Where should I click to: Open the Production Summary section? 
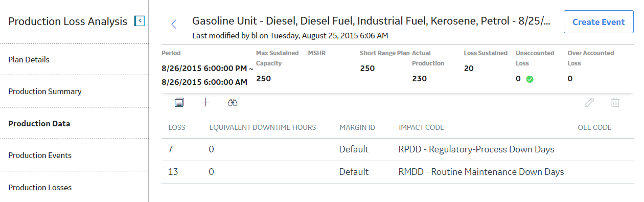pos(45,92)
